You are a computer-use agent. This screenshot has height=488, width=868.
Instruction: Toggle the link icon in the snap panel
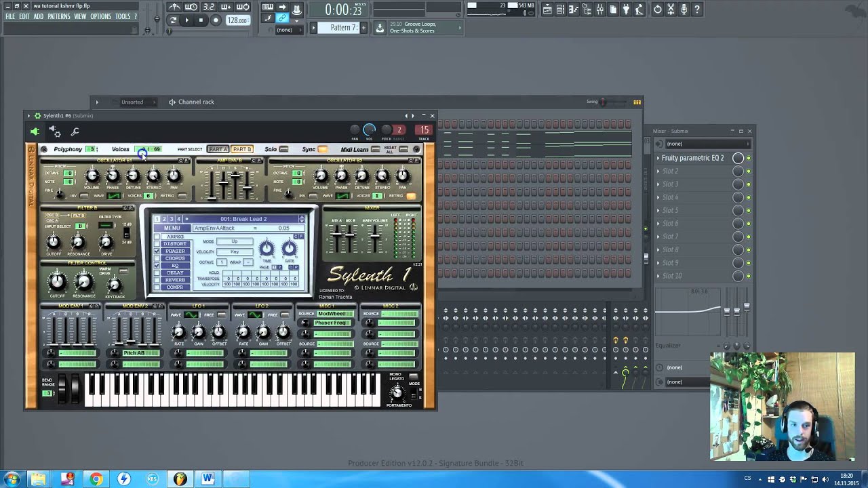(282, 18)
